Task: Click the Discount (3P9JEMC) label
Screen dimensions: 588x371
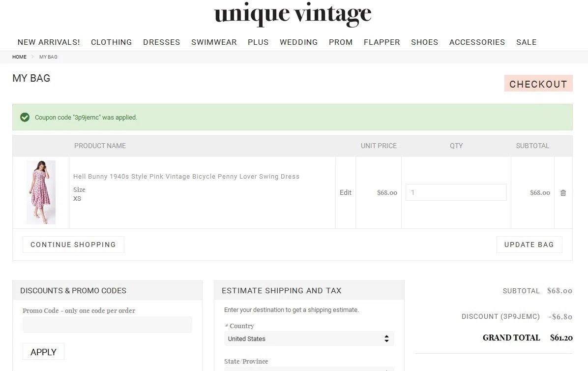Action: tap(500, 316)
